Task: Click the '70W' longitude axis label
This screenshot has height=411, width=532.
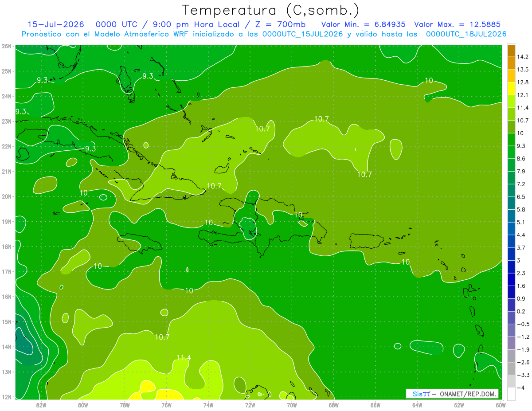Action: pos(292,404)
